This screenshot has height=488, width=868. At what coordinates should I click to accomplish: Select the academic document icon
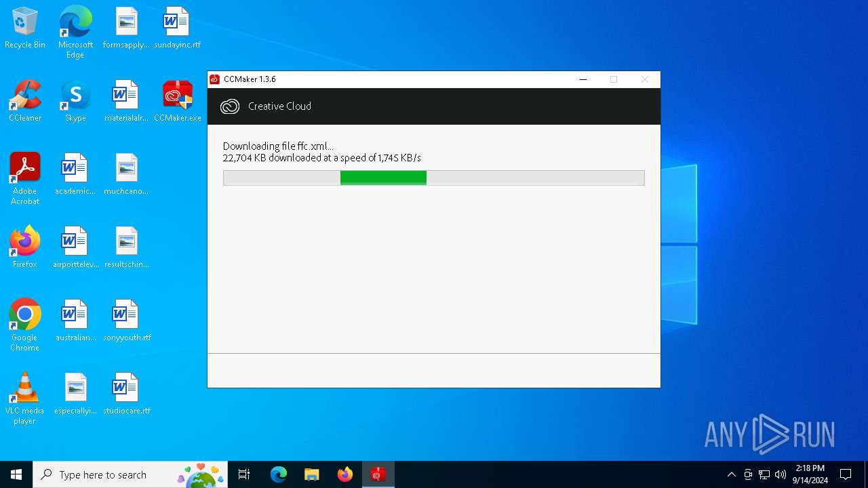[75, 174]
